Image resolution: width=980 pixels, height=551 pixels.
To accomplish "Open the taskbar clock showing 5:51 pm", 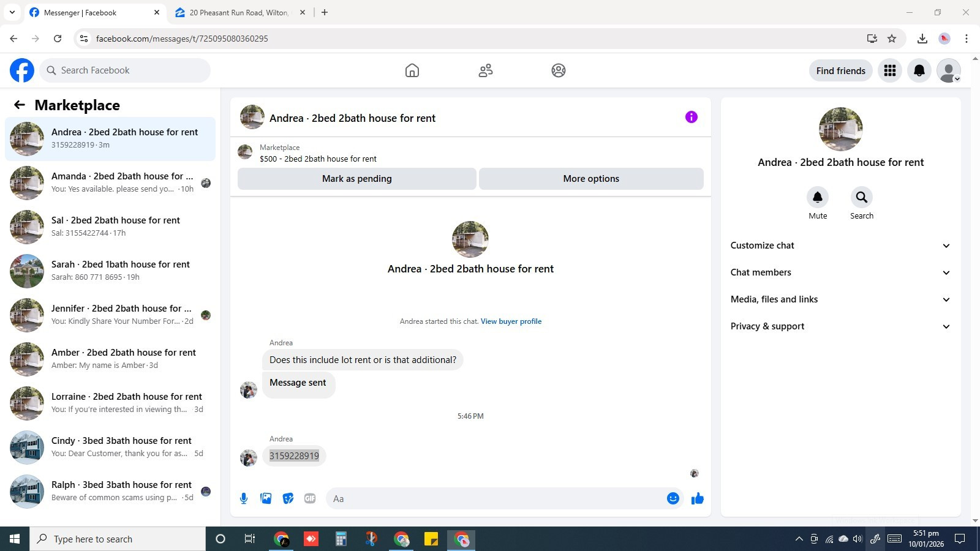I will pos(925,539).
